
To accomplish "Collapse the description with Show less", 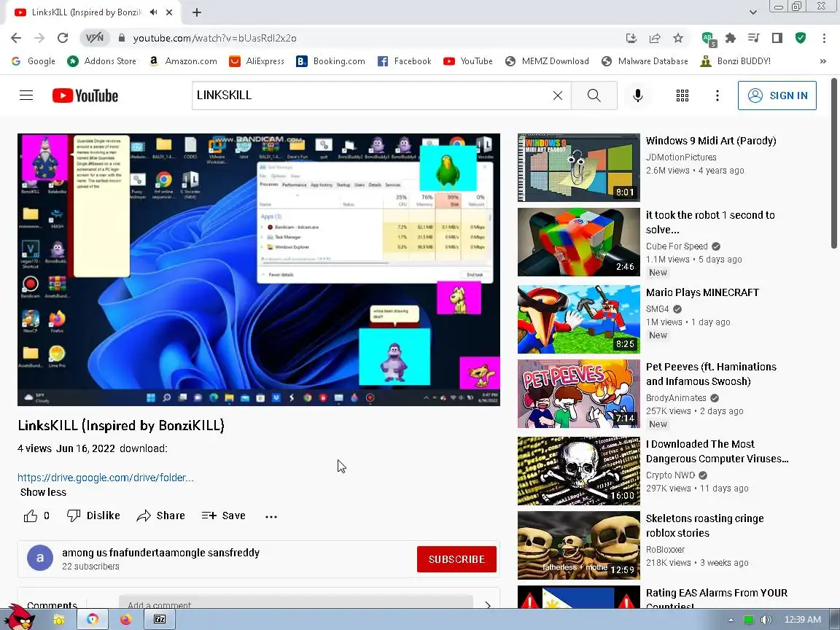I will [x=44, y=492].
